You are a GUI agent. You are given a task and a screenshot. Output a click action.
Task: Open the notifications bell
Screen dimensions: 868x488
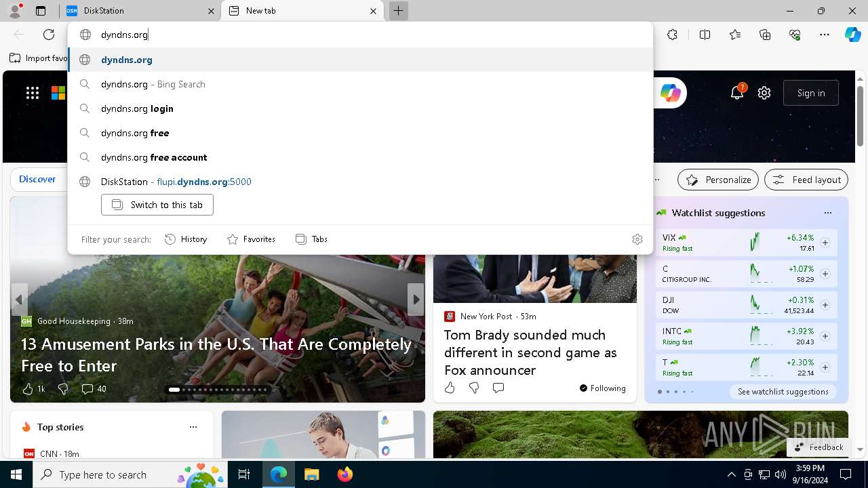coord(737,93)
